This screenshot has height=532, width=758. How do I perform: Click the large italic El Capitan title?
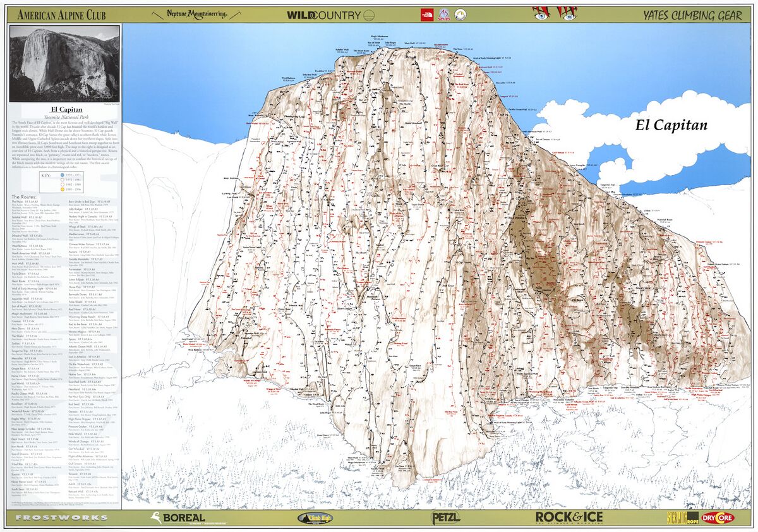tap(670, 125)
